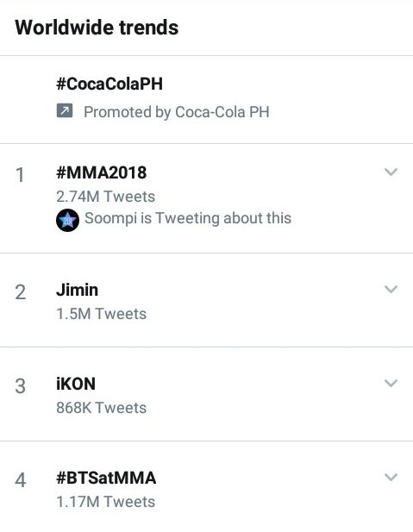
Task: Expand the iKON trend chevron
Action: click(391, 383)
